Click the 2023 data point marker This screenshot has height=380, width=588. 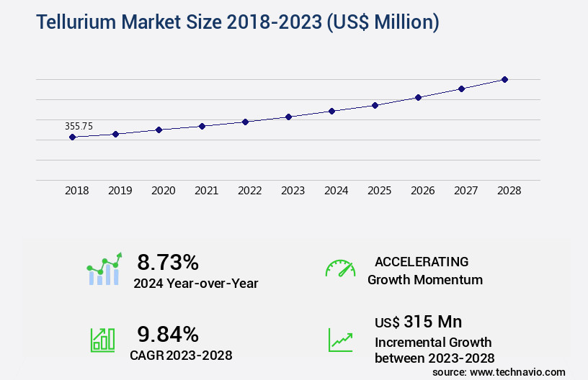(288, 117)
